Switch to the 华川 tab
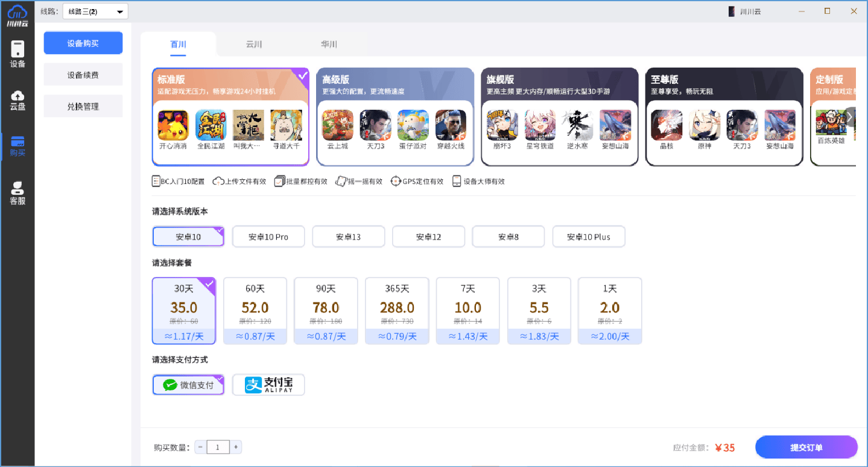Viewport: 868px width, 467px height. pos(329,45)
